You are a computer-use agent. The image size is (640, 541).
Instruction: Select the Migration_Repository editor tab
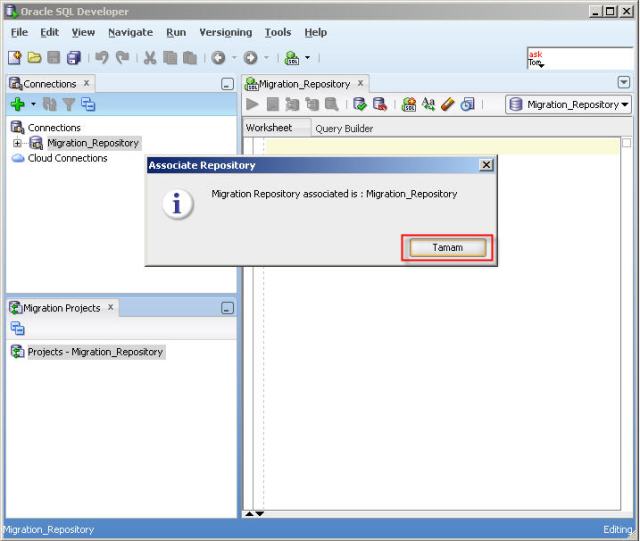click(304, 84)
